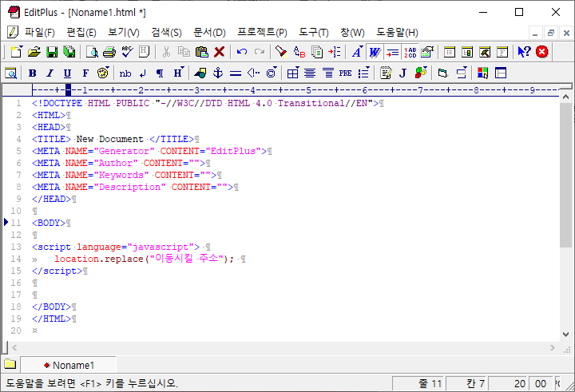Toggle bold B formatting button
The height and width of the screenshot is (392, 575).
(32, 73)
